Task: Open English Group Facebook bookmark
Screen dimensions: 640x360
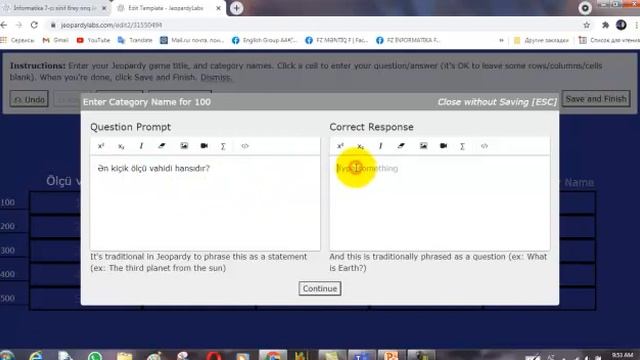Action: [264, 40]
